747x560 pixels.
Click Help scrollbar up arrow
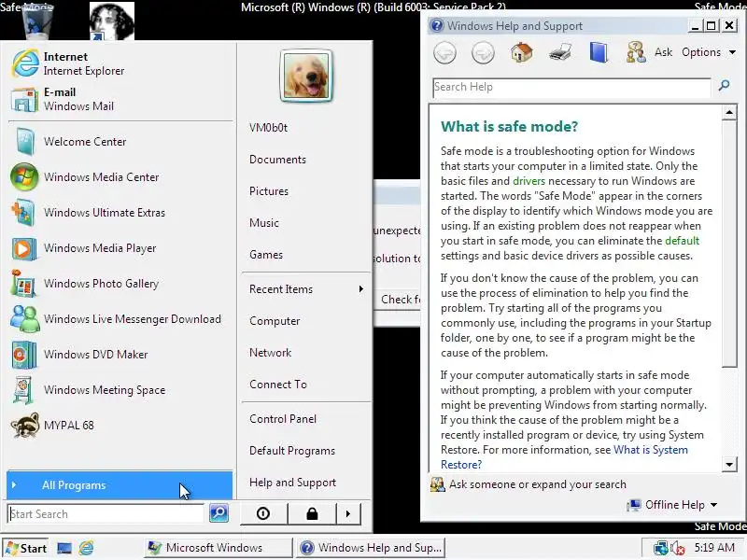[729, 113]
